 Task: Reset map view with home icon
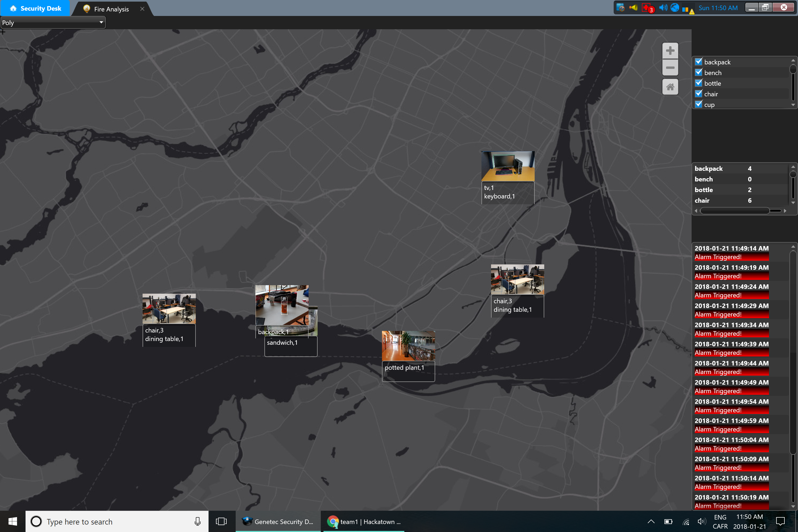670,87
